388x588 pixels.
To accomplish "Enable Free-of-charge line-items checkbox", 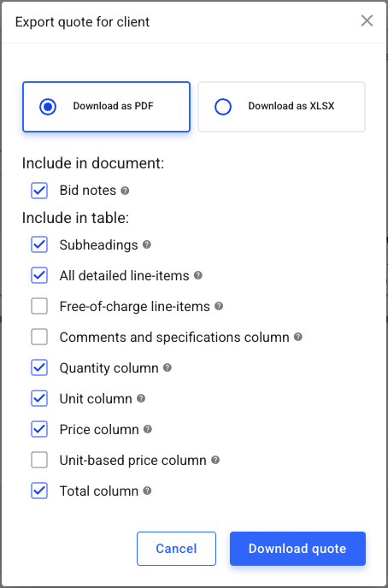I will (39, 306).
